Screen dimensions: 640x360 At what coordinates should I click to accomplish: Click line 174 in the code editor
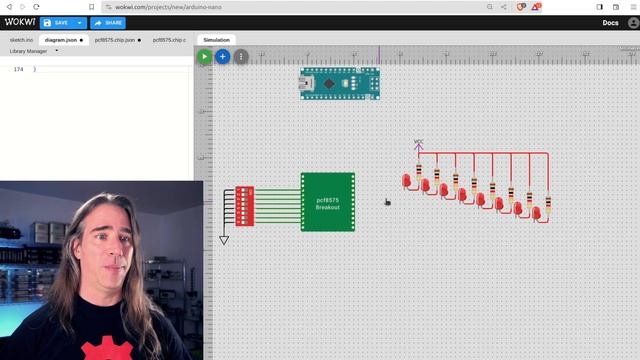click(x=96, y=69)
